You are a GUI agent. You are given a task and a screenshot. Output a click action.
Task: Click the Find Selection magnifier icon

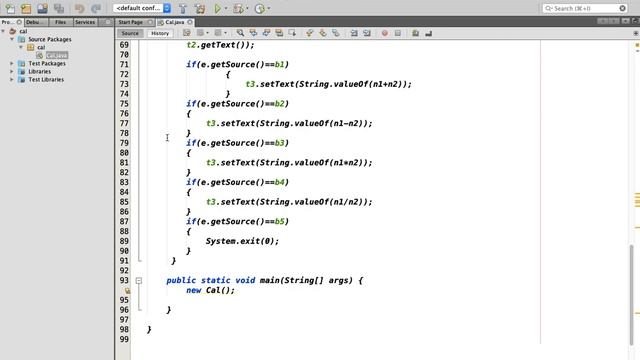pyautogui.click(x=240, y=33)
